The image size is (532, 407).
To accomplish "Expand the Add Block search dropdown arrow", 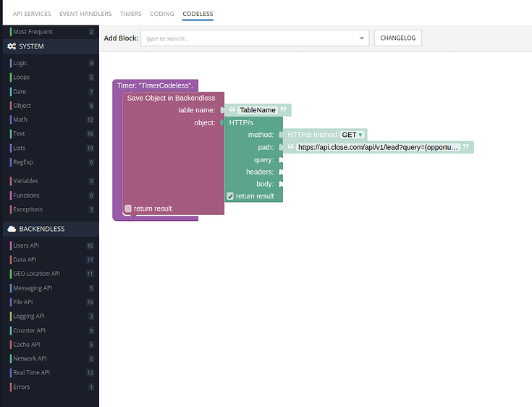I will 362,38.
